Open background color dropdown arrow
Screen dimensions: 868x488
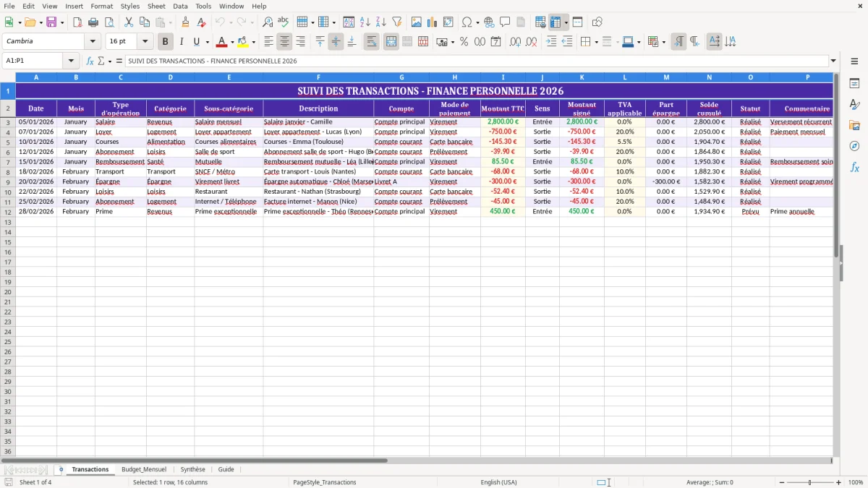(x=253, y=42)
